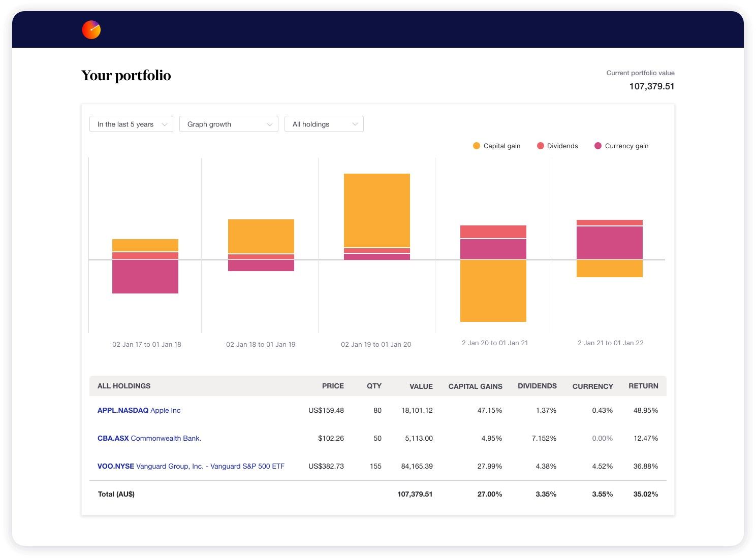
Task: Click the yellow capital gain bar for 2018
Action: 261,236
